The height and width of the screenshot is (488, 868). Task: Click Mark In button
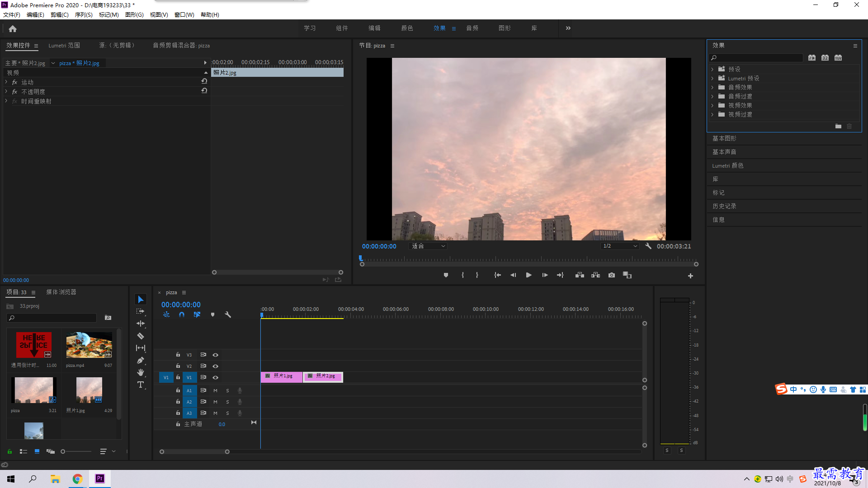[462, 275]
